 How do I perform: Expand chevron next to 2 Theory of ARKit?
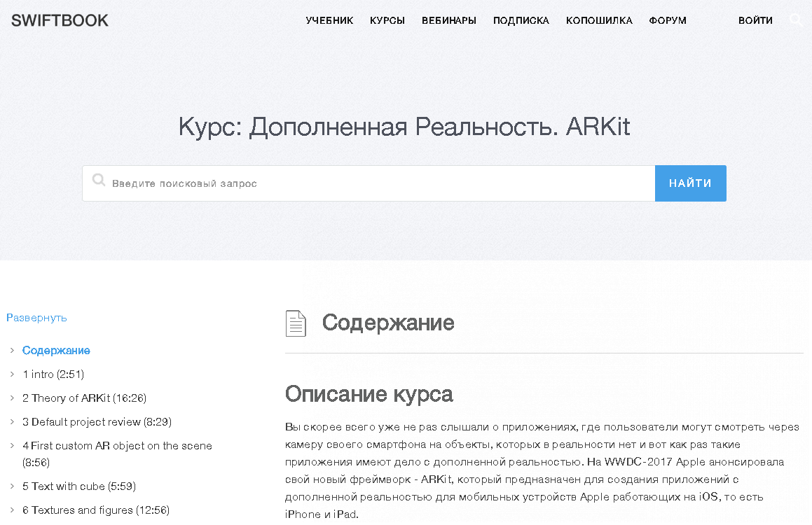tap(13, 398)
